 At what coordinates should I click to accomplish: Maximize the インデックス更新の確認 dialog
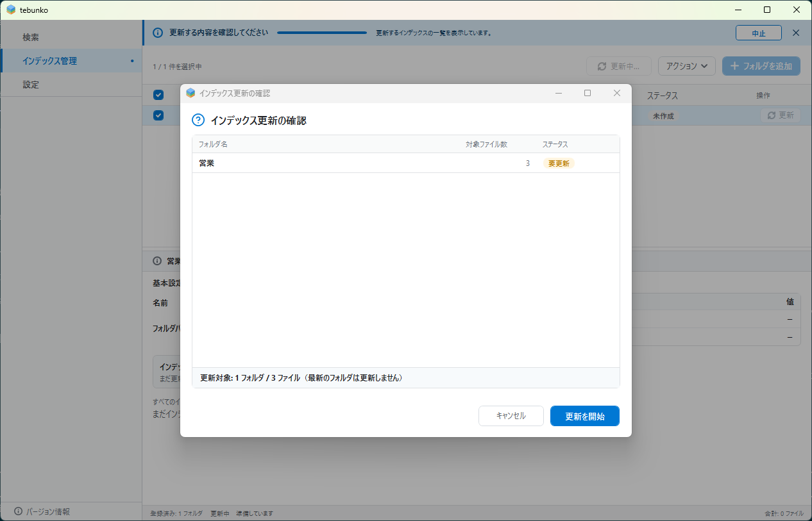[x=588, y=93]
